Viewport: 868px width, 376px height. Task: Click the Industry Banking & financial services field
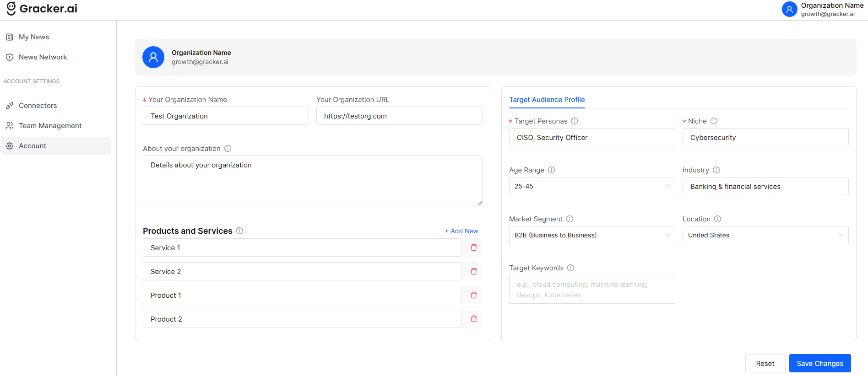tap(765, 186)
